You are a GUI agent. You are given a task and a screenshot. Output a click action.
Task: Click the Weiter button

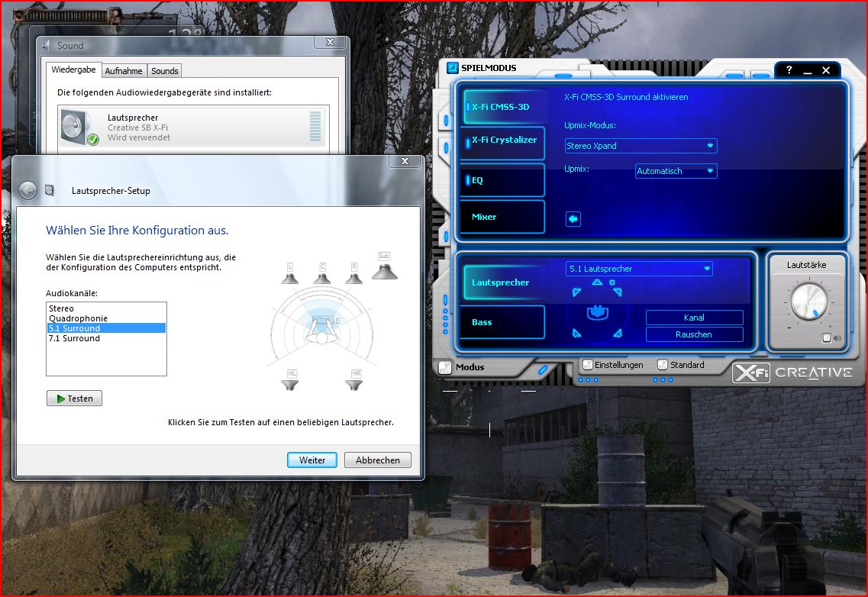pos(312,460)
